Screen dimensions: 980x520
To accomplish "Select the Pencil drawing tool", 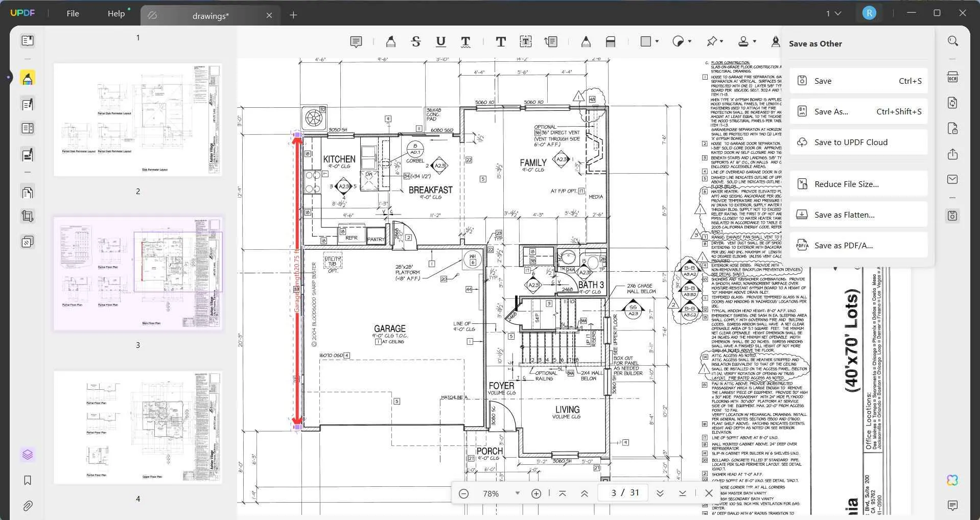I will [x=586, y=42].
